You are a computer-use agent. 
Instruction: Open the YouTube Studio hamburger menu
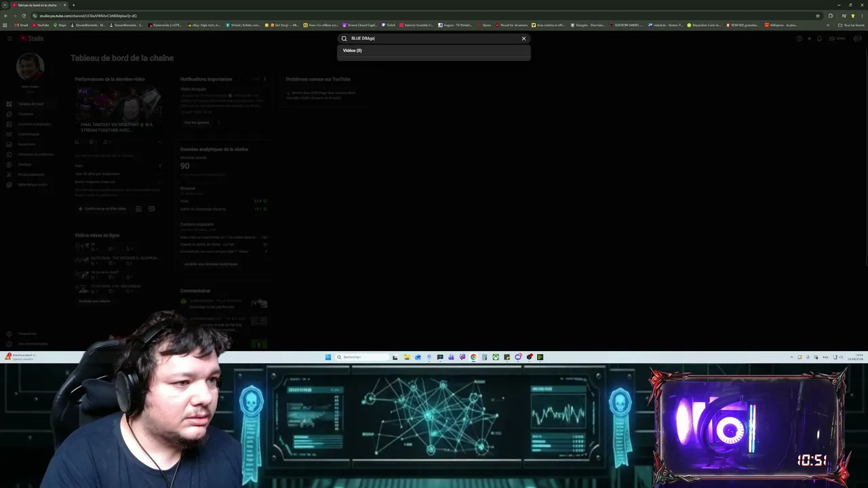point(9,39)
